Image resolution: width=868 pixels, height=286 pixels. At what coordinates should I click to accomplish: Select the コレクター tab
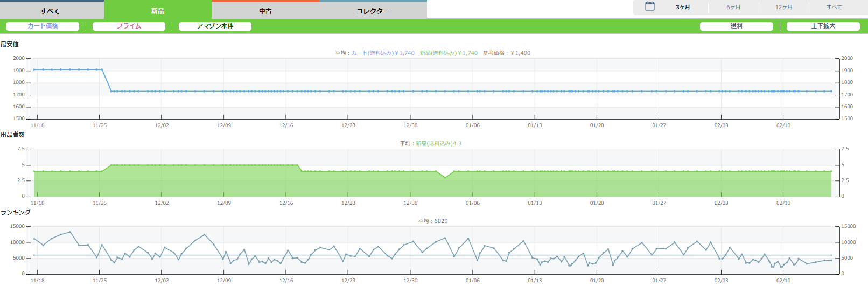(x=373, y=11)
